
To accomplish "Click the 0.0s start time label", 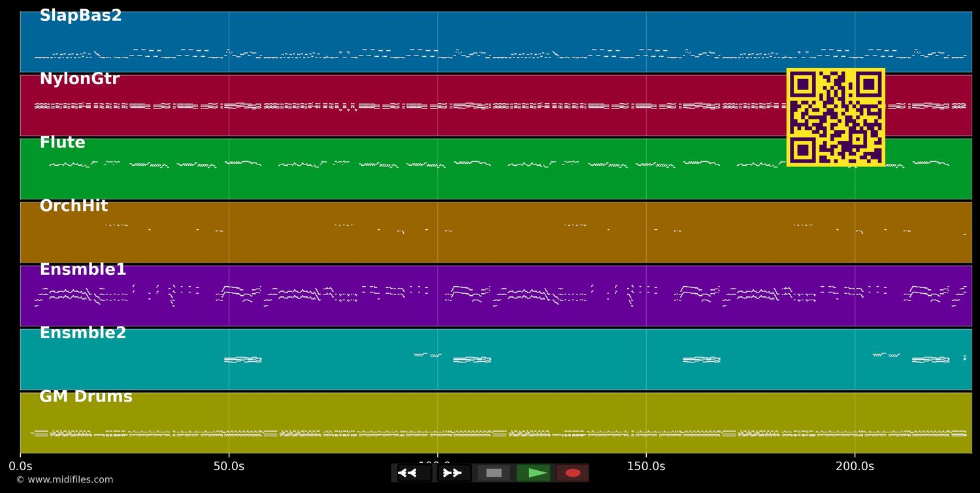I will (x=20, y=466).
